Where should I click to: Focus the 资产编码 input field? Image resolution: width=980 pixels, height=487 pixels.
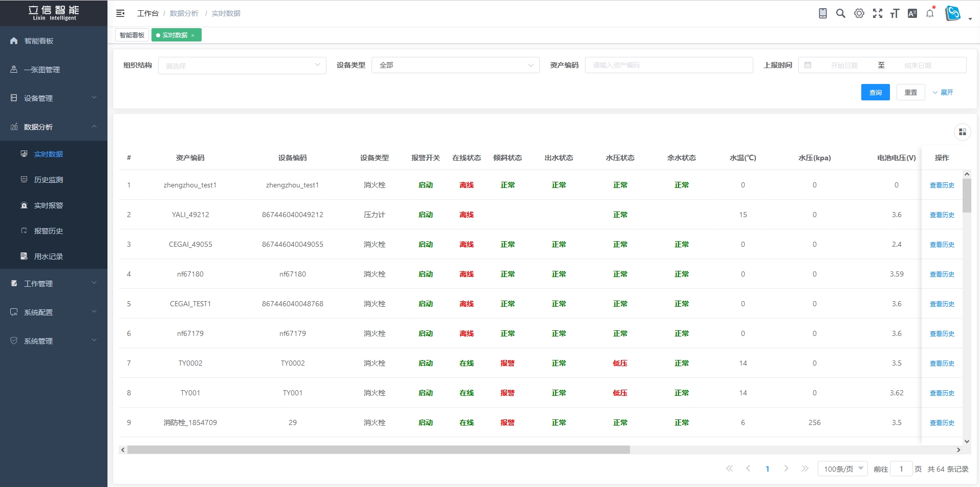(669, 65)
